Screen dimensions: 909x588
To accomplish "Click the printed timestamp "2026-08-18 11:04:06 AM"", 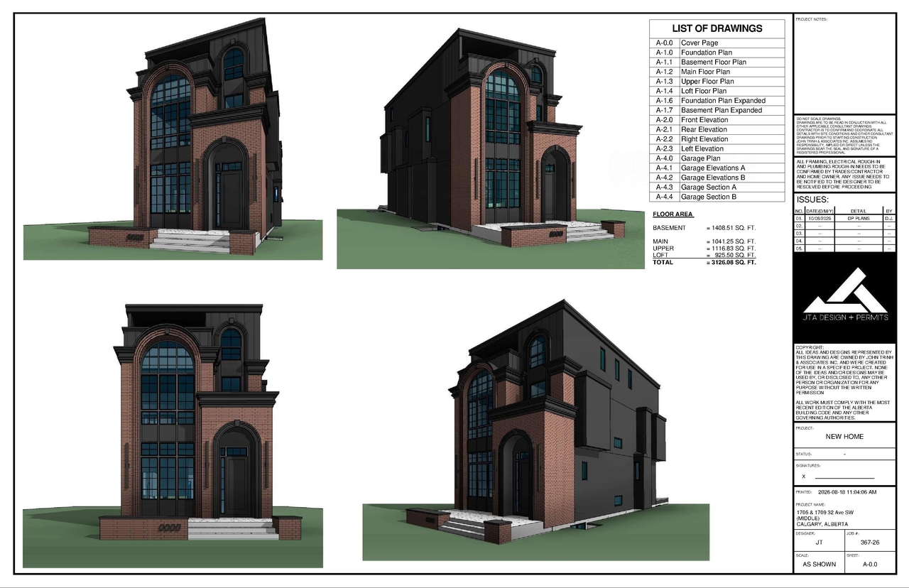I will (x=847, y=492).
